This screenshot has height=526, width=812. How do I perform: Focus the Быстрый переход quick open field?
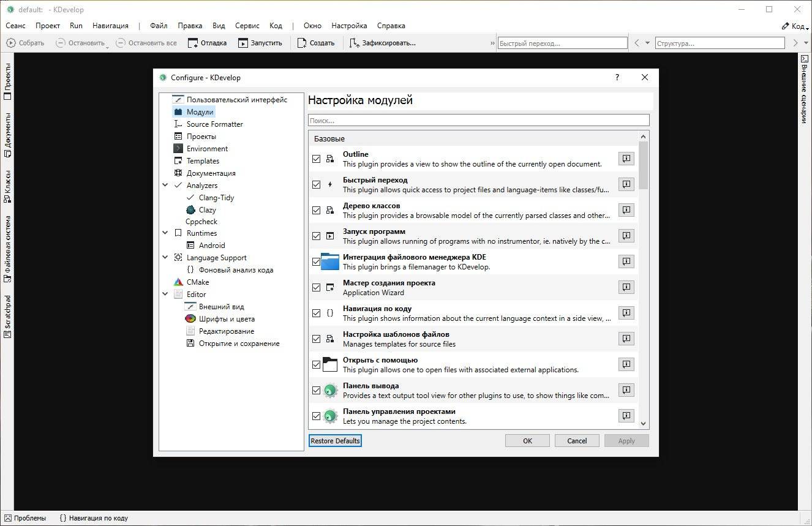[x=563, y=43]
